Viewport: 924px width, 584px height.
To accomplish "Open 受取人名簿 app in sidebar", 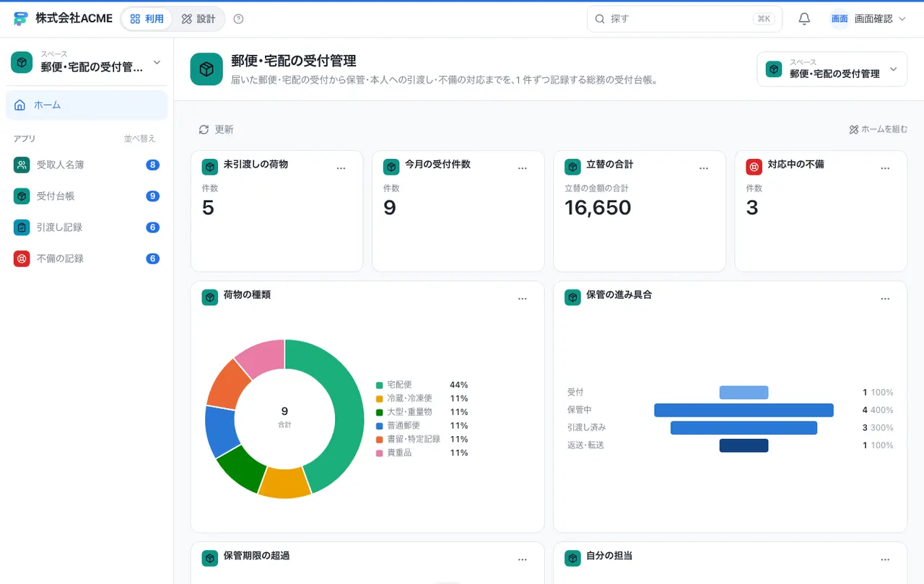I will [87, 165].
